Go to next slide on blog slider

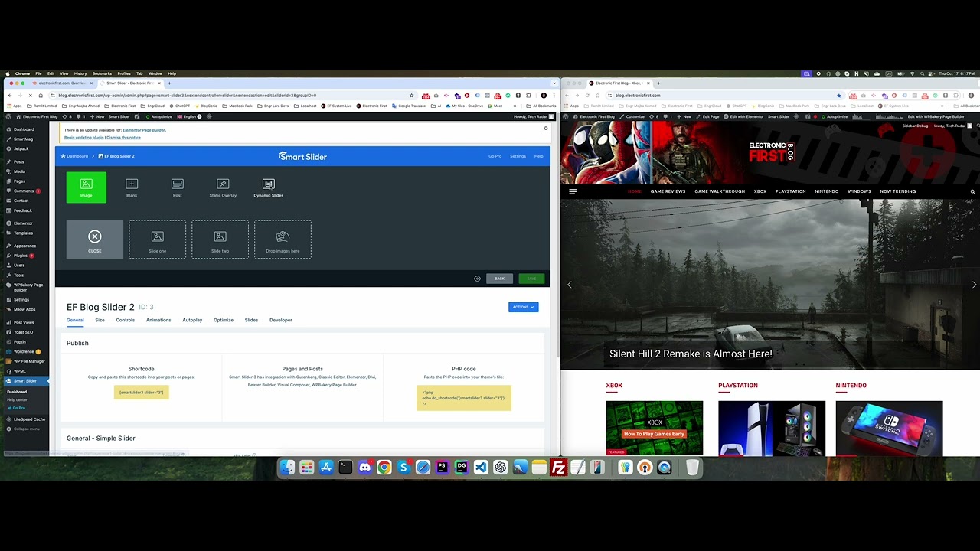click(x=974, y=285)
